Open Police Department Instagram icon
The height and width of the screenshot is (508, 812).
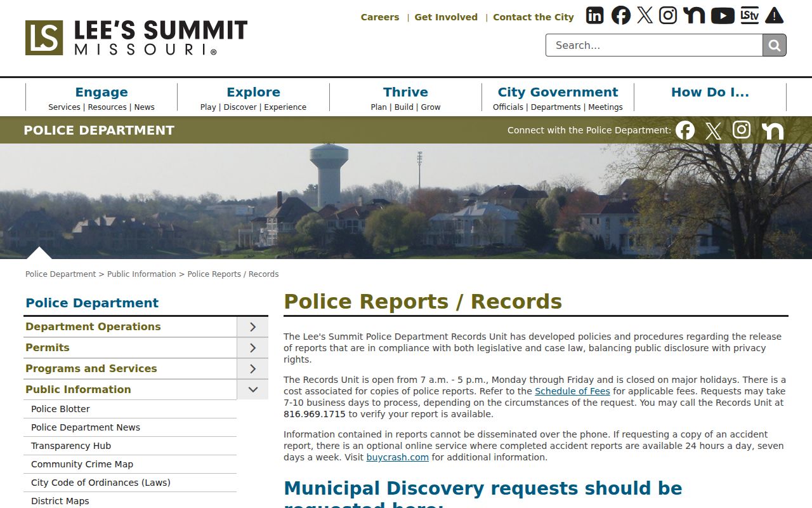(742, 130)
